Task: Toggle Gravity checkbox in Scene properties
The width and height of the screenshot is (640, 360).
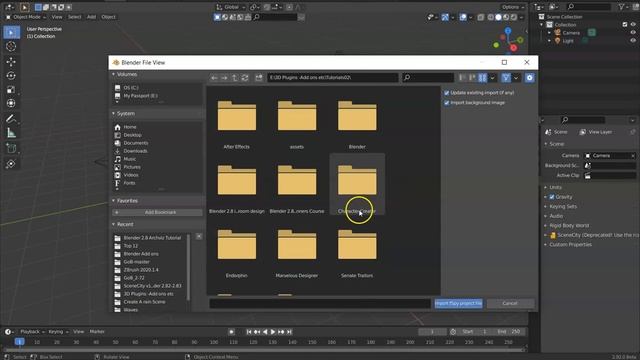Action: point(552,197)
